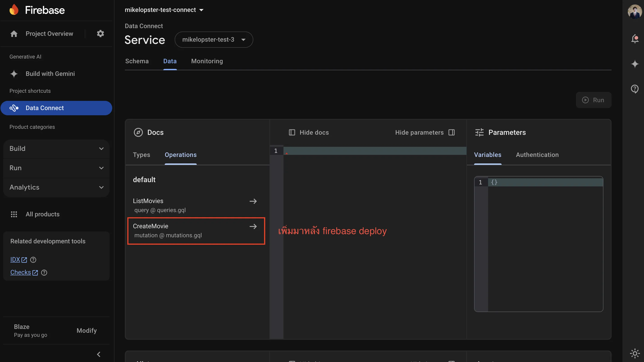Select the Operations docs tab
Image resolution: width=644 pixels, height=362 pixels.
click(x=181, y=155)
